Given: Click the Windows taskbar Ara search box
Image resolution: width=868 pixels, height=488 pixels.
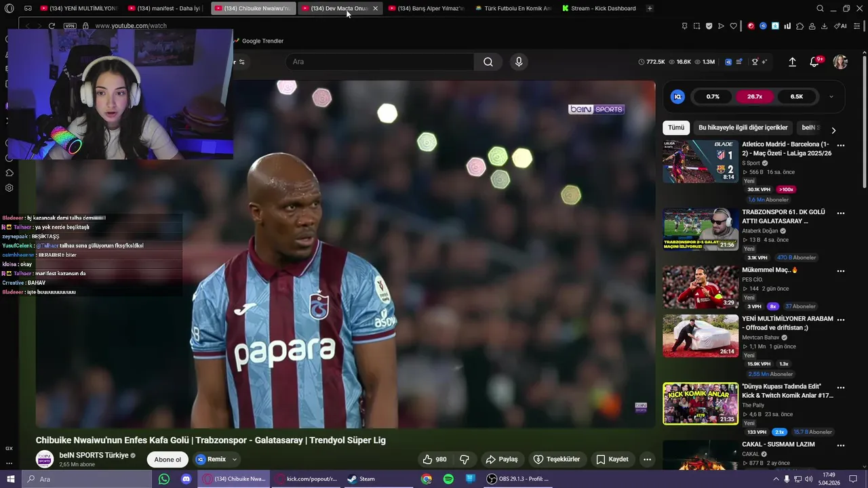Looking at the screenshot, I should pos(87,479).
